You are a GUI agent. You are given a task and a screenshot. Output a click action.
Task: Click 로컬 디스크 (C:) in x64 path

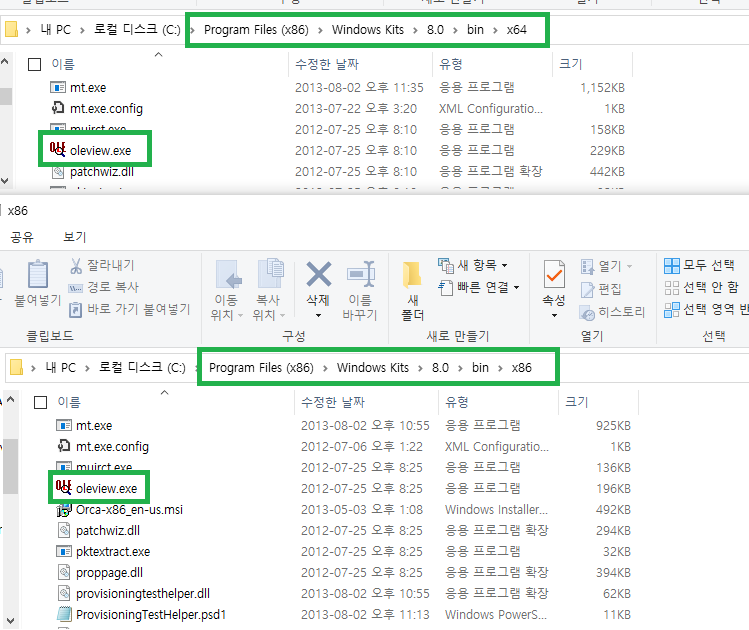[x=137, y=30]
